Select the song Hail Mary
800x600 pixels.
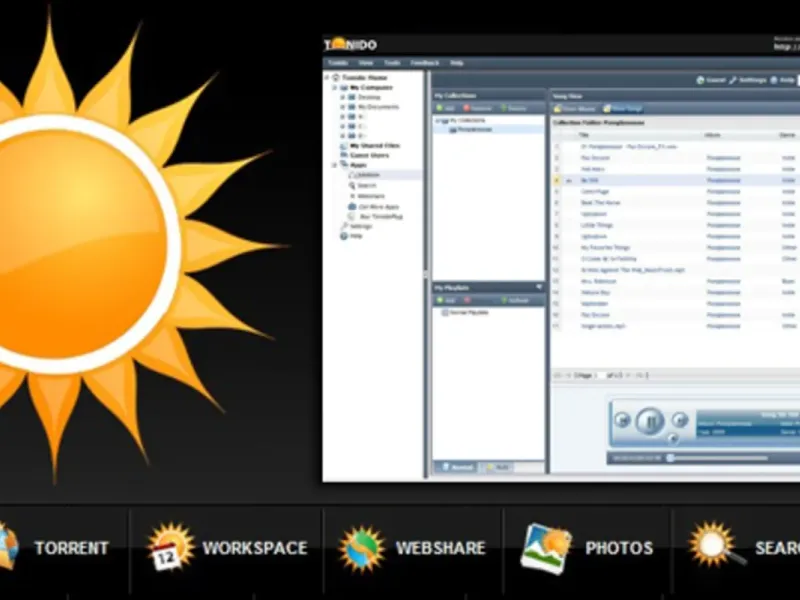coord(592,169)
